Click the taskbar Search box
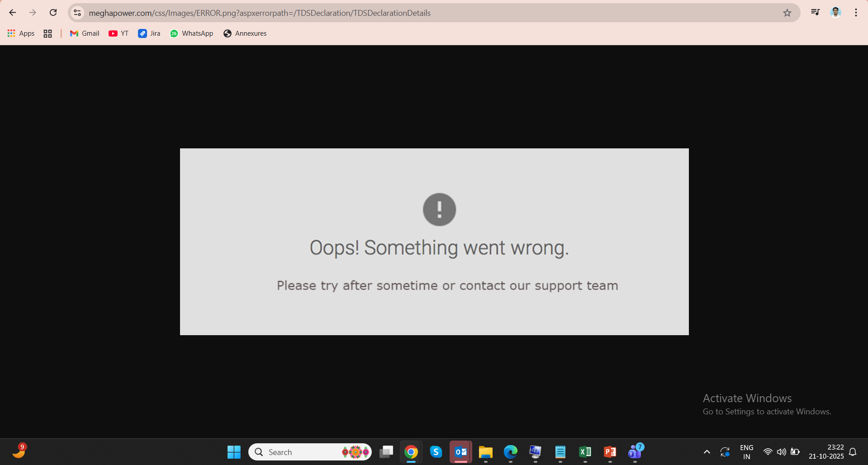 point(310,452)
